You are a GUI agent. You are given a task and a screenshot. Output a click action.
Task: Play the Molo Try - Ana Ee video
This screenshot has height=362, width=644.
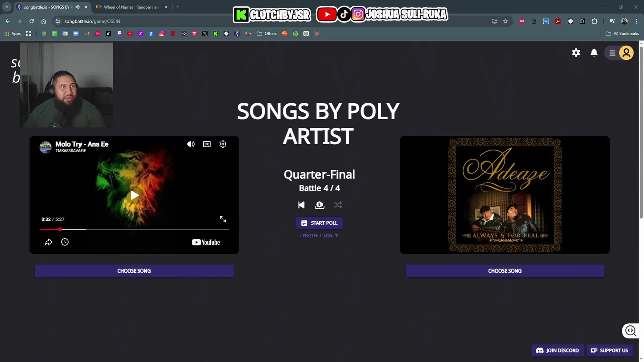(x=134, y=195)
